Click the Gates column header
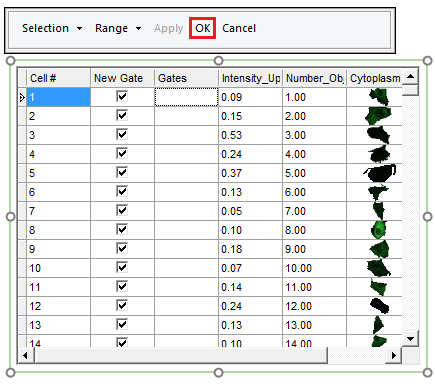The image size is (435, 387). (186, 78)
